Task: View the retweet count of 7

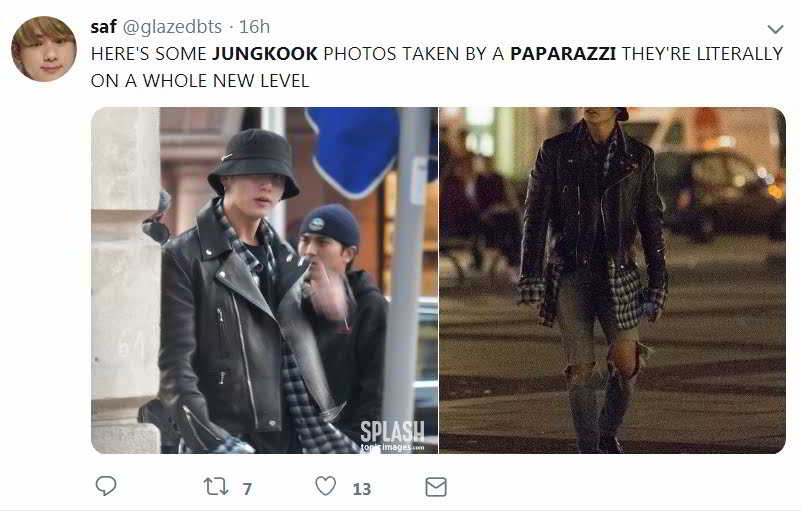Action: [247, 489]
